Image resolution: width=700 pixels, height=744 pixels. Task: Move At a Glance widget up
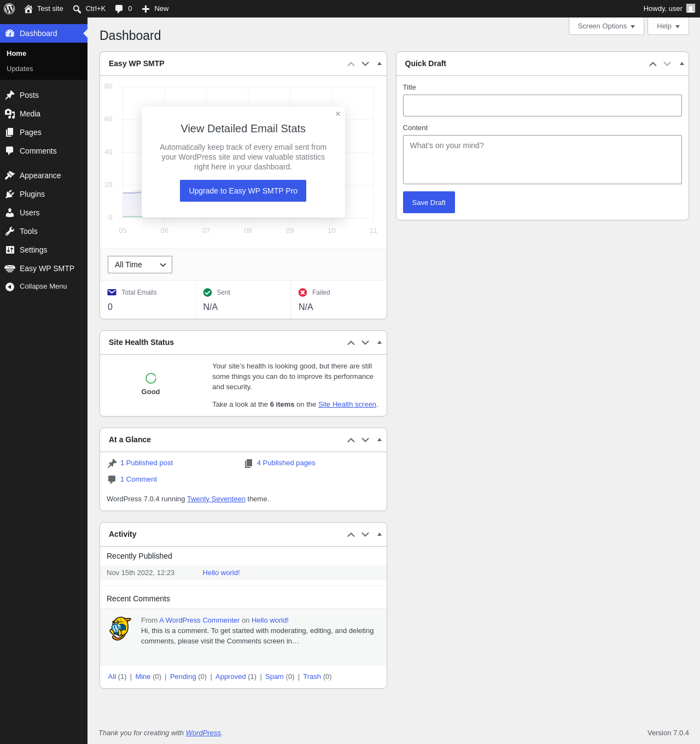click(351, 440)
